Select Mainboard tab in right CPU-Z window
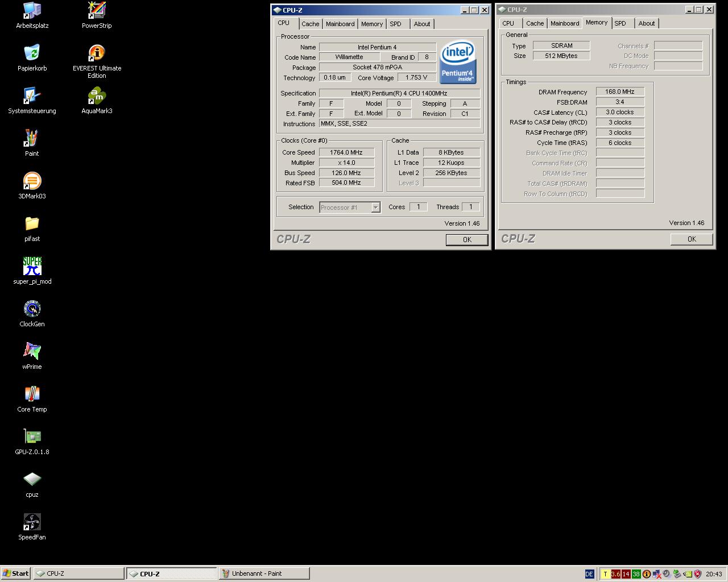 pos(565,23)
